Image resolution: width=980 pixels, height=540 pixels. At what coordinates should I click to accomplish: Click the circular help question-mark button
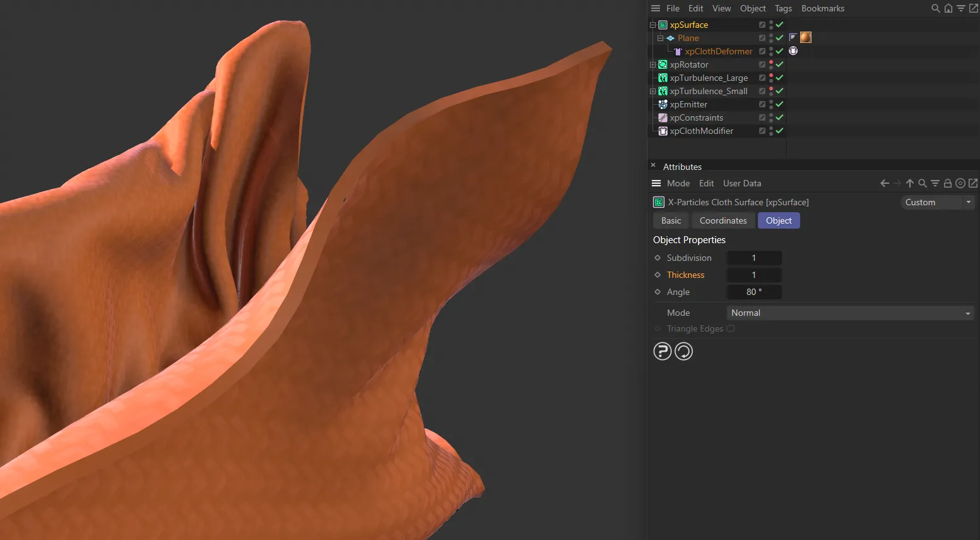tap(662, 351)
